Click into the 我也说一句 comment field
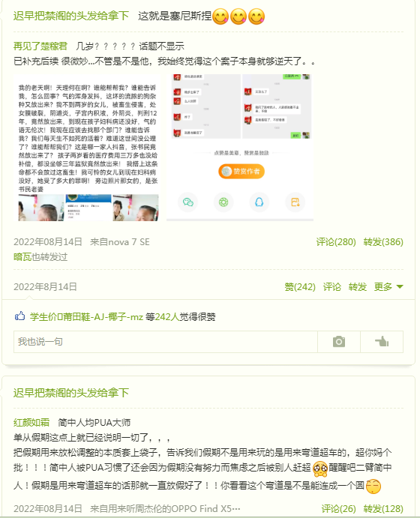 [165, 342]
